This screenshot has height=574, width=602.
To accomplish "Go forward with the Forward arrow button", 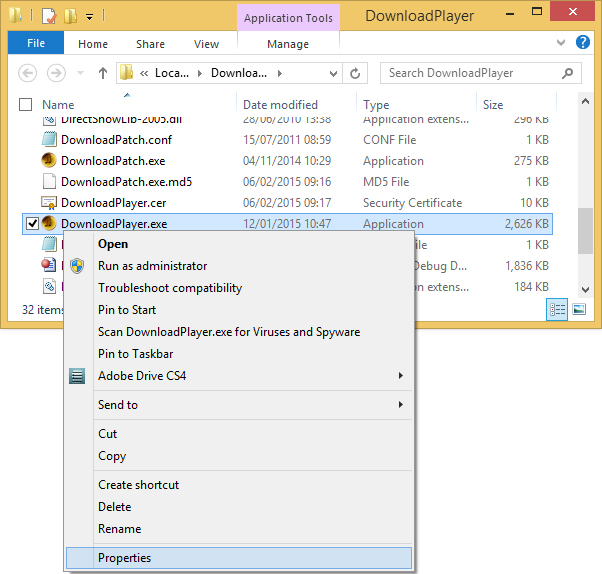I will (56, 73).
